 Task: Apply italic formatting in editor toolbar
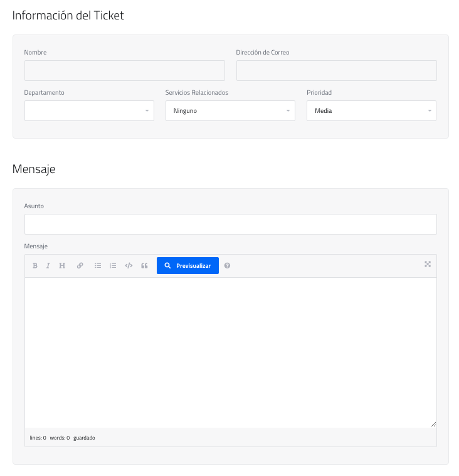point(48,266)
